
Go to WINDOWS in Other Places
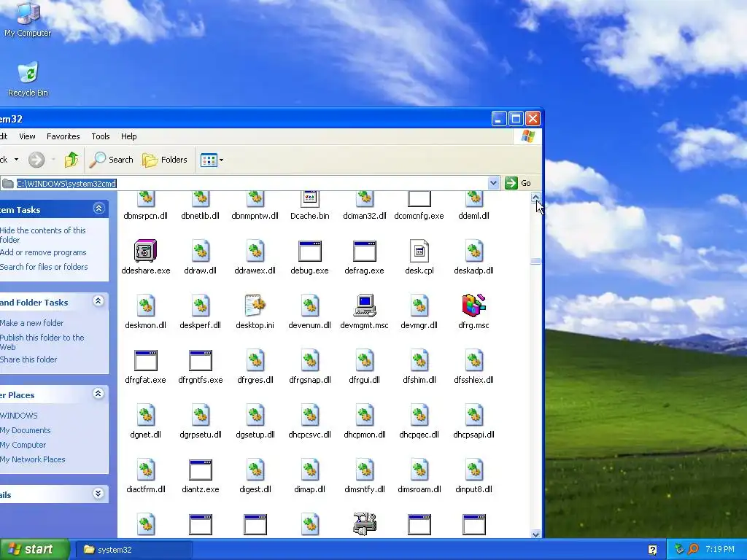coord(18,416)
